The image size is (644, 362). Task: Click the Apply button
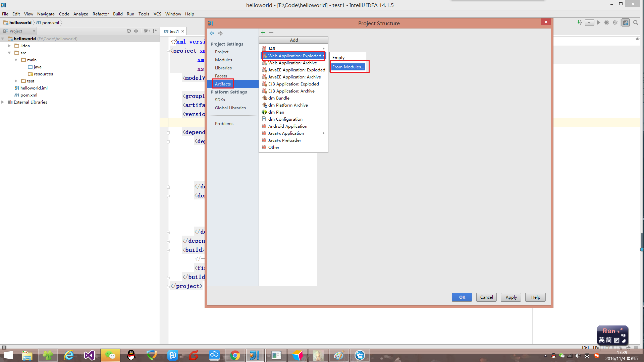click(x=511, y=297)
